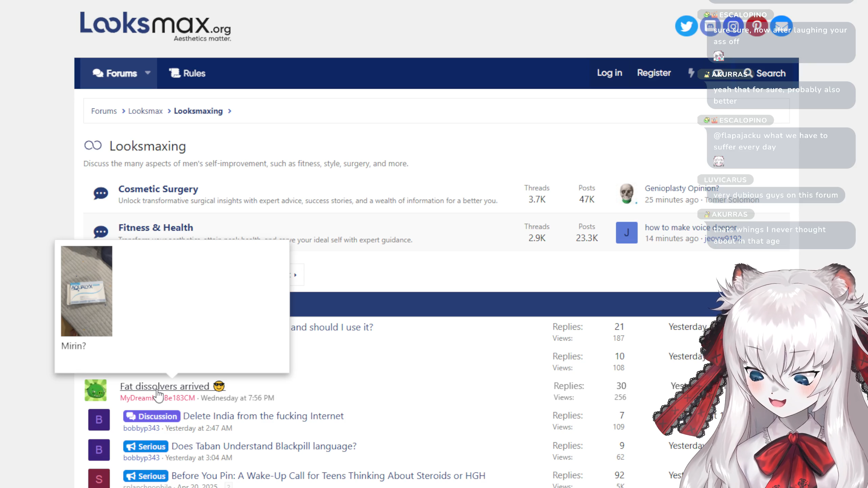Click the 47K posts count
868x488 pixels.
[587, 199]
